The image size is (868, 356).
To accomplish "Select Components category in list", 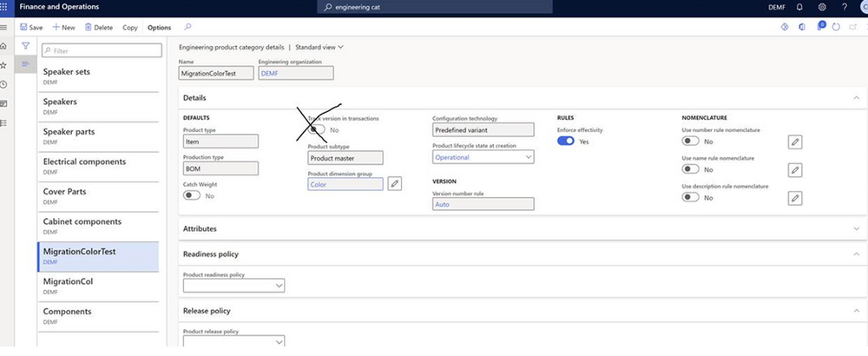I will 98,315.
